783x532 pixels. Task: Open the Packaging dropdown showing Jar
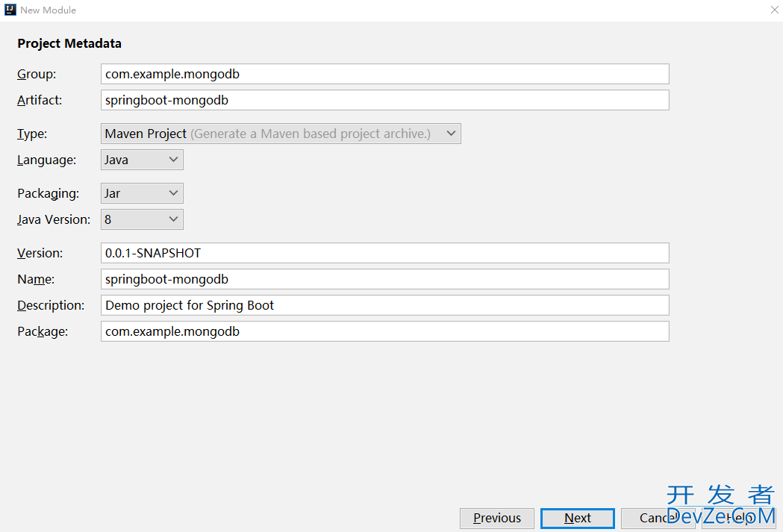142,193
